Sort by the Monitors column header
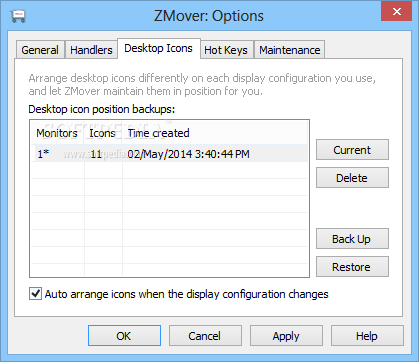Viewport: 419px width, 362px height. 57,133
